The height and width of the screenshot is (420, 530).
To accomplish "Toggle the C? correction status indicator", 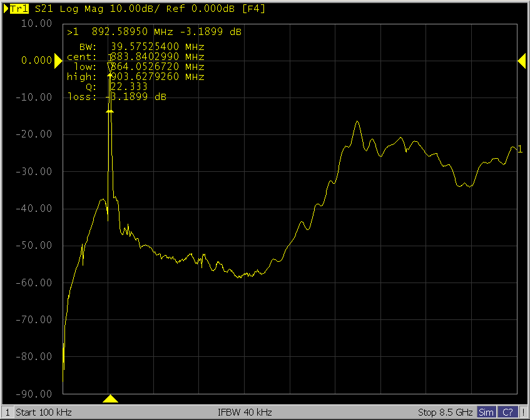I will [509, 412].
